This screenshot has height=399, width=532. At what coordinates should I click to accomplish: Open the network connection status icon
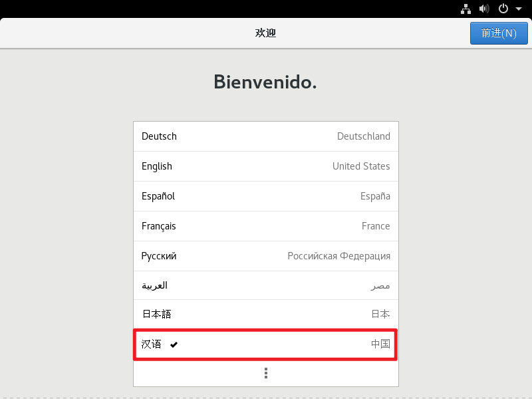(465, 9)
